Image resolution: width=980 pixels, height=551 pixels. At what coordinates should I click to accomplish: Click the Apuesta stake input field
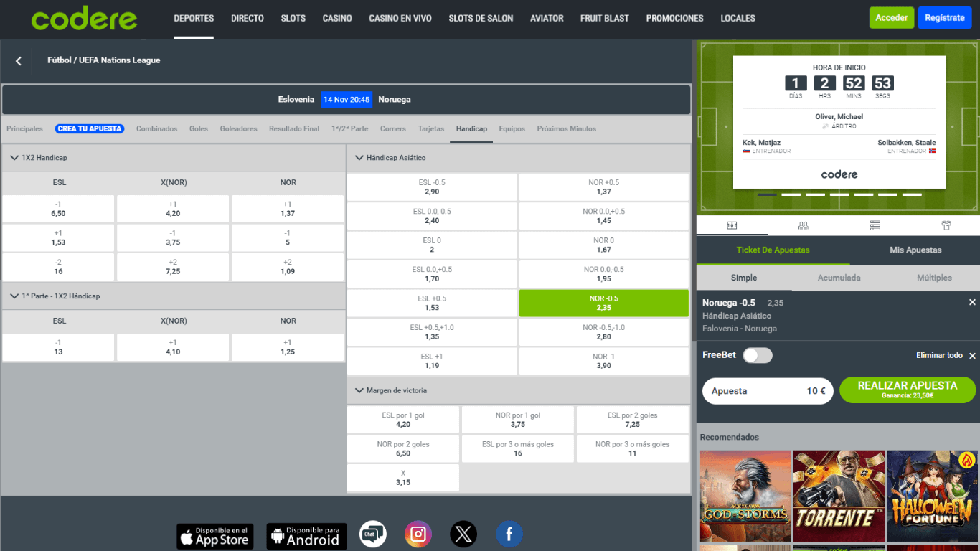(x=768, y=391)
